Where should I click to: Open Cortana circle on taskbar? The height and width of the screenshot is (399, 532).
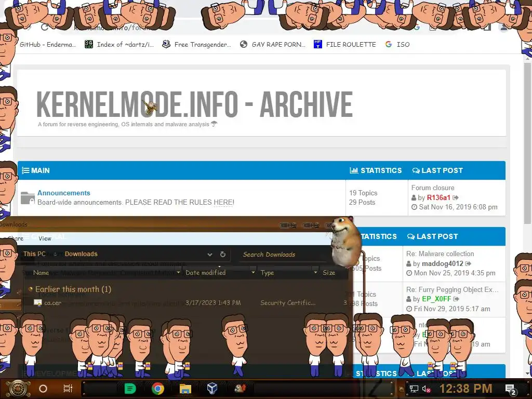[x=43, y=389]
